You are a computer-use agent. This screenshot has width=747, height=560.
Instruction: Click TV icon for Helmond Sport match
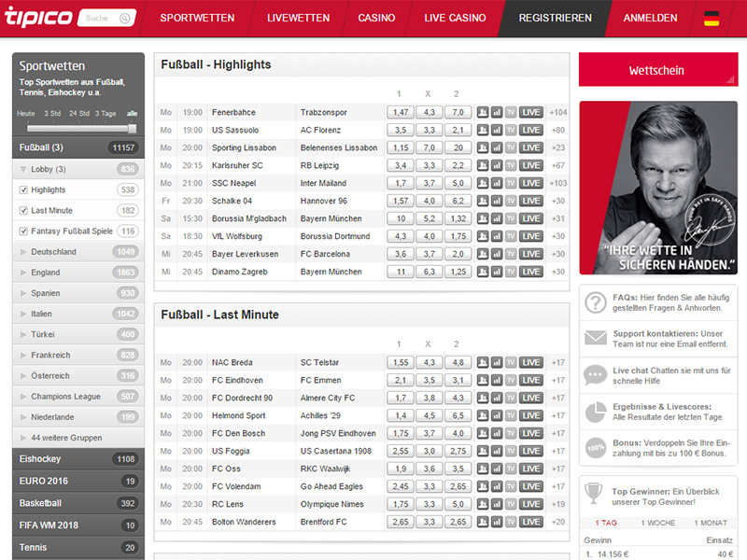[511, 415]
